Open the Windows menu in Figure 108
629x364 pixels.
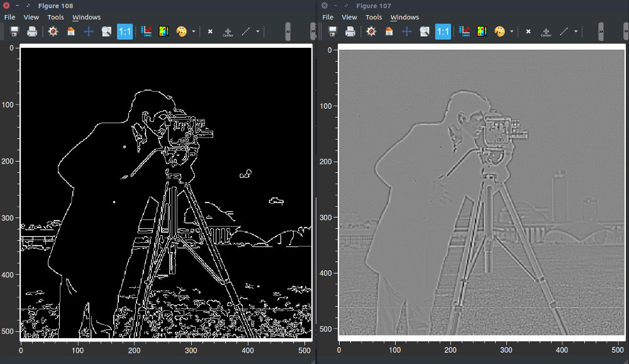pyautogui.click(x=86, y=17)
